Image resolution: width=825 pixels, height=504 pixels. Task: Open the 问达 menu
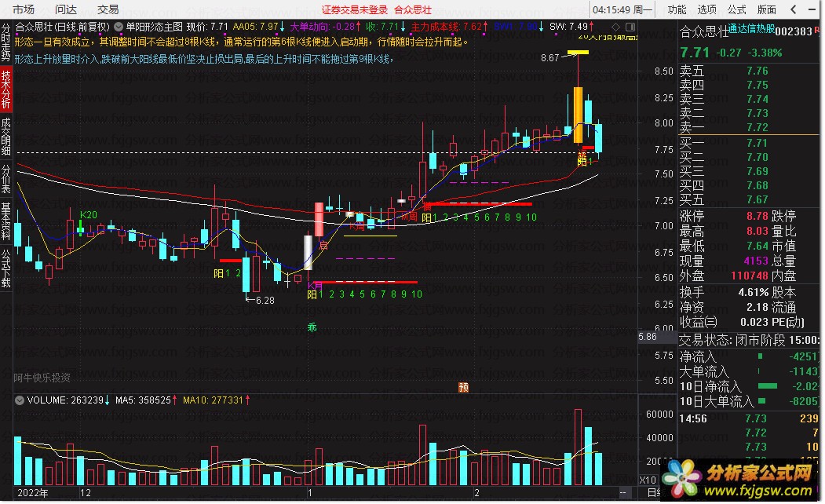pos(66,9)
